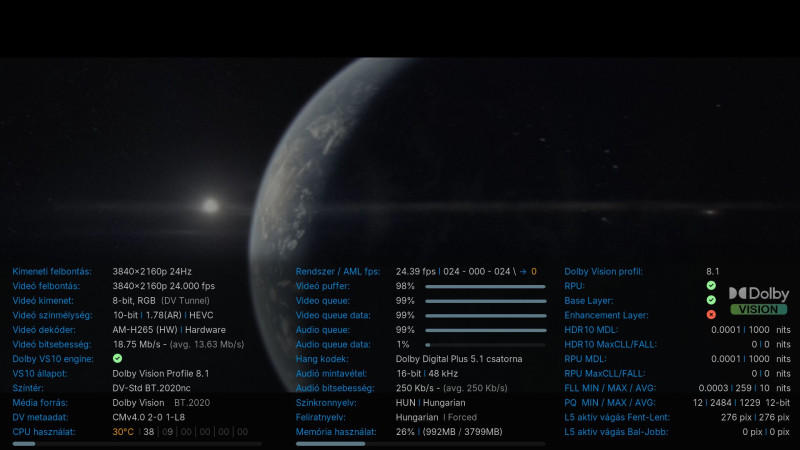Click the 'Kimeneti felbontás:' label
The image size is (800, 450).
(x=52, y=271)
